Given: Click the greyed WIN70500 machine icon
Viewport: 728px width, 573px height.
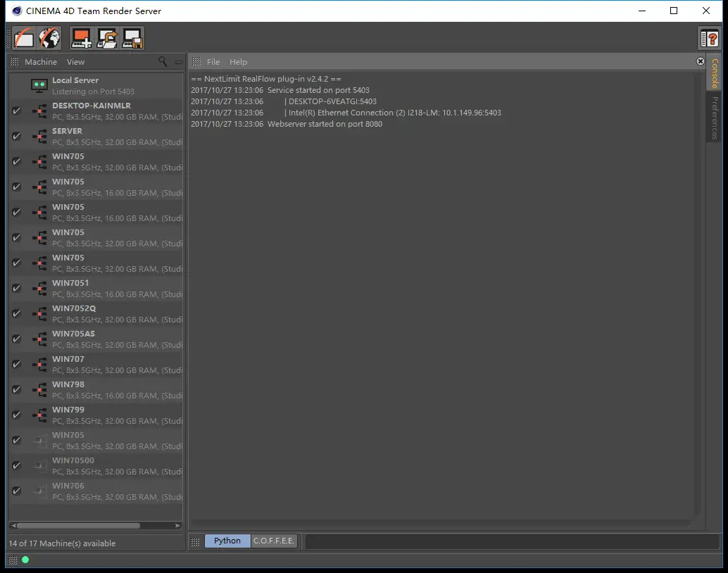Looking at the screenshot, I should pos(40,466).
